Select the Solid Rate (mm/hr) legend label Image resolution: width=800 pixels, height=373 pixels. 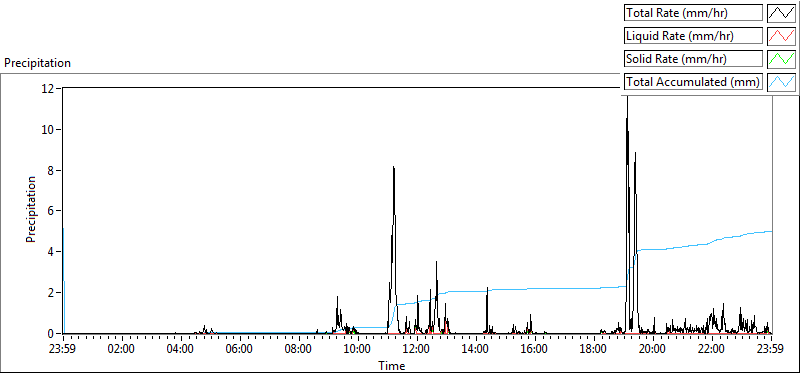coord(693,59)
